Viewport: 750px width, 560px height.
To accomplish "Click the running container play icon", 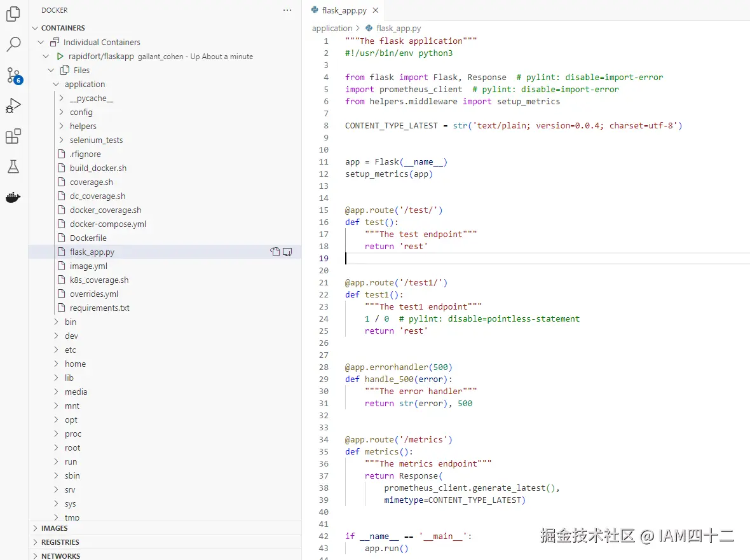I will click(x=60, y=57).
